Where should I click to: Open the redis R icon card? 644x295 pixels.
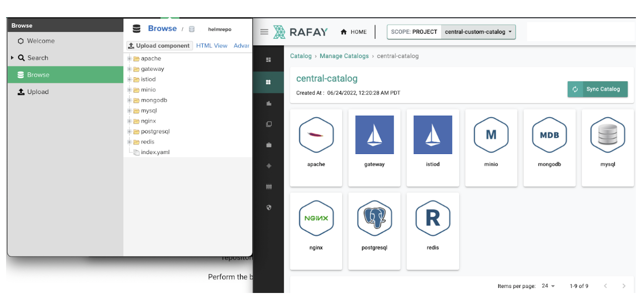point(433,218)
